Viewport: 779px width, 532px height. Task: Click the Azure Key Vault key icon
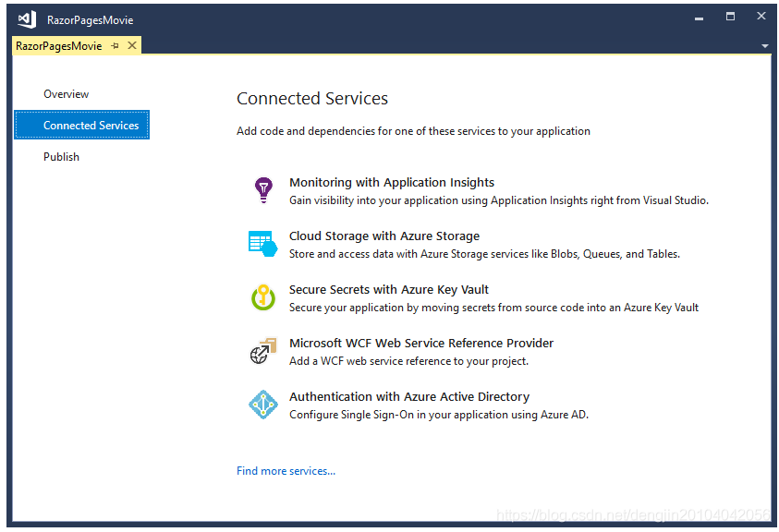coord(262,297)
